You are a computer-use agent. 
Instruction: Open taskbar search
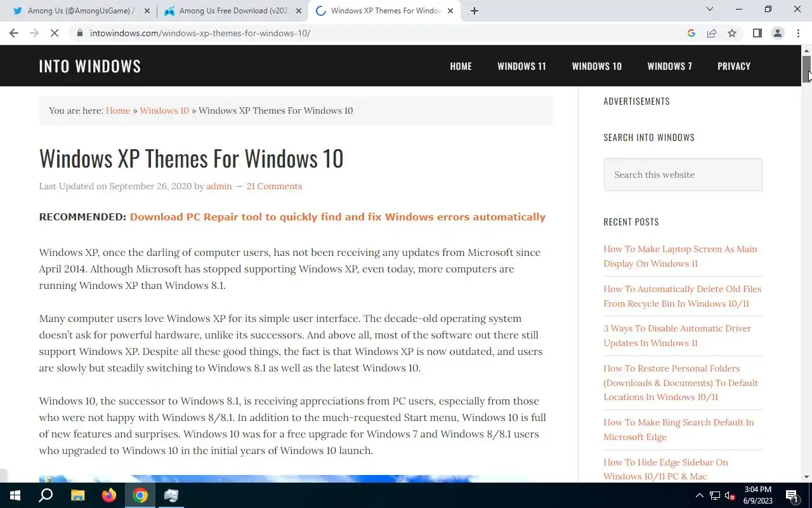tap(46, 495)
